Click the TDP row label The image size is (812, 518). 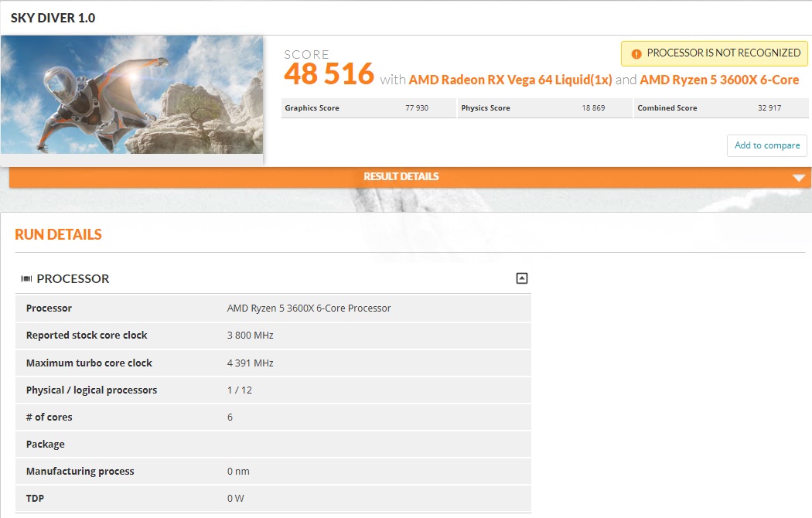tap(35, 499)
